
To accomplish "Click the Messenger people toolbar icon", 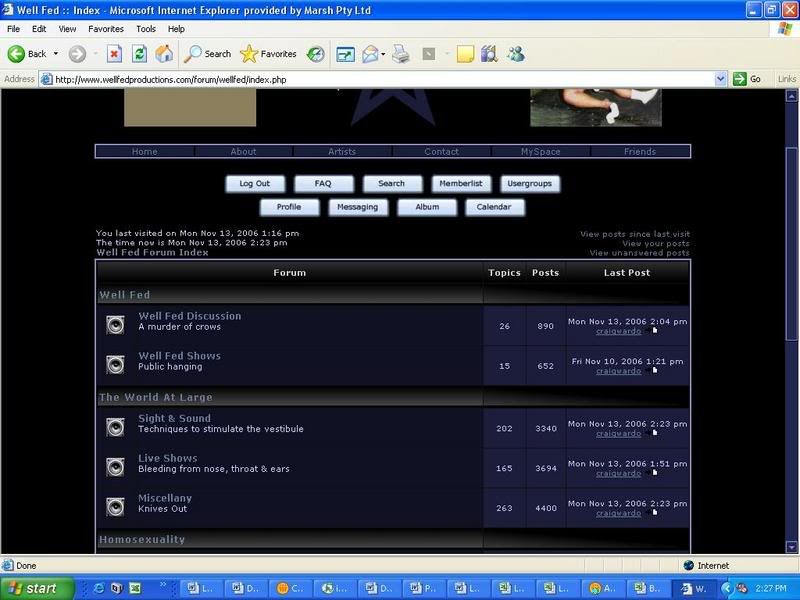I will pyautogui.click(x=516, y=54).
